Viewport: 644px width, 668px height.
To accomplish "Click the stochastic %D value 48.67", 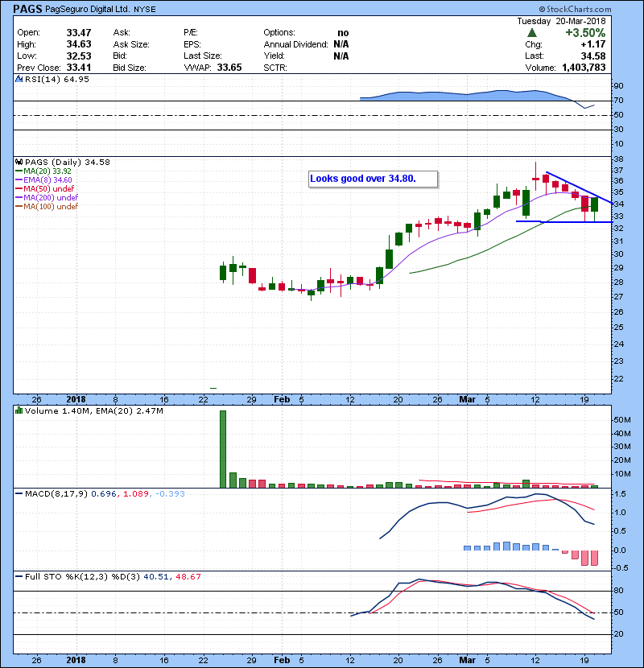I will tap(188, 577).
